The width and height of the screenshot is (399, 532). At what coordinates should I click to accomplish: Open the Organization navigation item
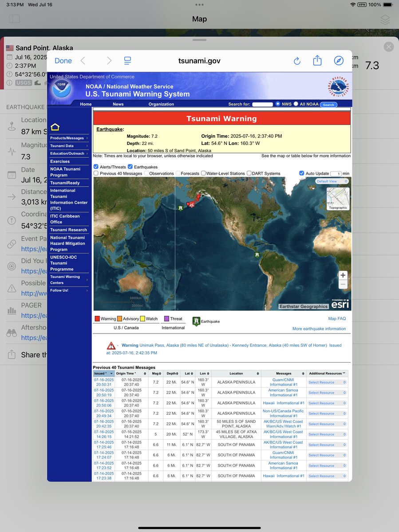coord(161,104)
